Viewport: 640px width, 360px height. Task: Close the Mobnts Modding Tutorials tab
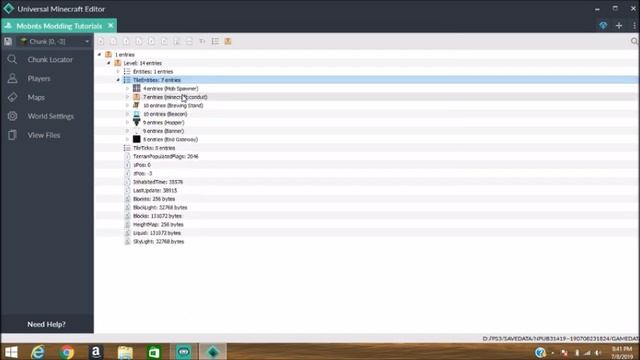(111, 25)
